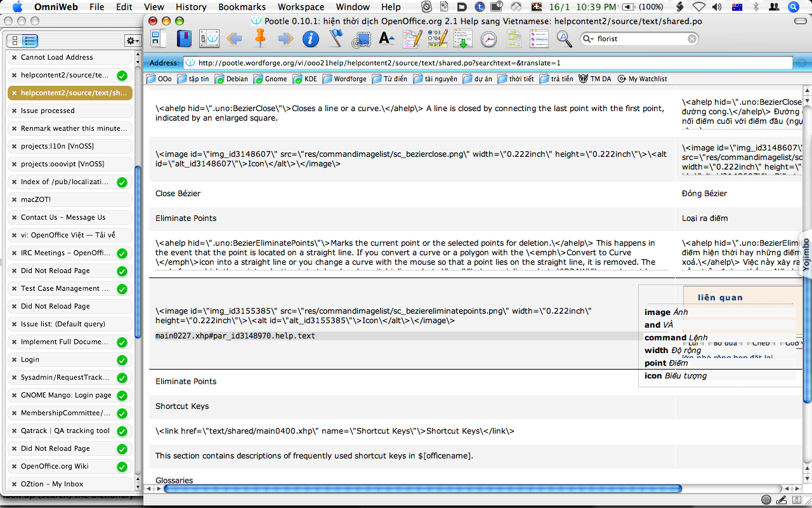Image resolution: width=812 pixels, height=508 pixels.
Task: Open the Window menu
Action: point(353,7)
